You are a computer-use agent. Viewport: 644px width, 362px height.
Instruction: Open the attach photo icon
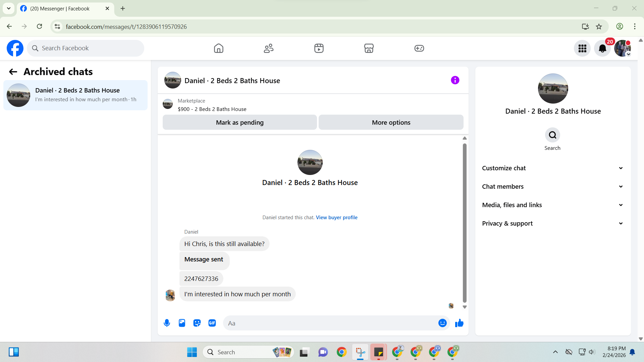pos(182,323)
